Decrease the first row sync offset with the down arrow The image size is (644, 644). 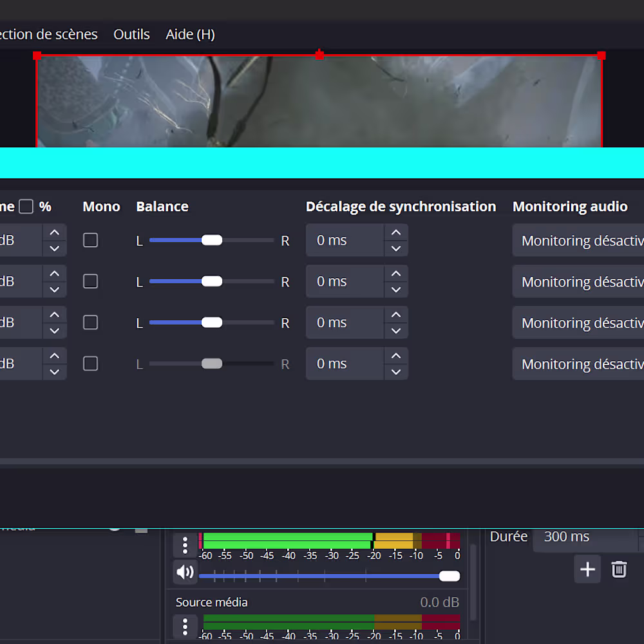(x=396, y=249)
